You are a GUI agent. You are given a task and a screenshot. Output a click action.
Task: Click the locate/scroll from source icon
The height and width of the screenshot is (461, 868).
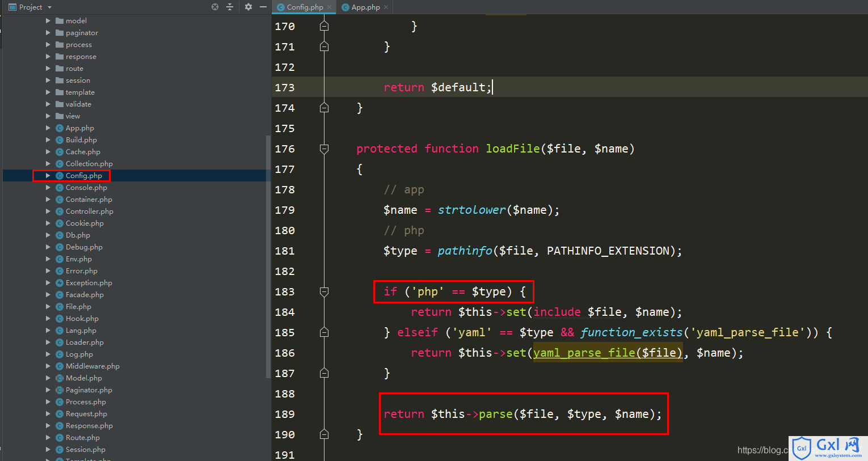click(215, 7)
